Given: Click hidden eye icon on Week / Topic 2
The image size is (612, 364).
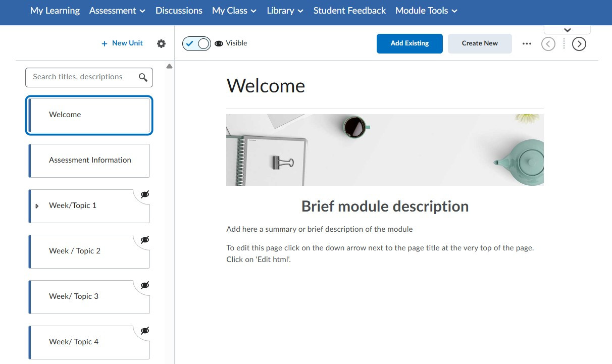Looking at the screenshot, I should [x=145, y=240].
